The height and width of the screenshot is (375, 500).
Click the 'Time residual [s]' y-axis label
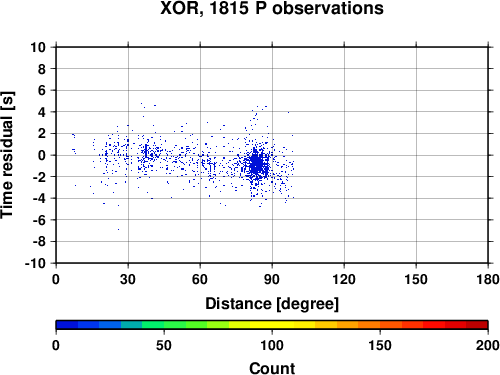pos(7,155)
